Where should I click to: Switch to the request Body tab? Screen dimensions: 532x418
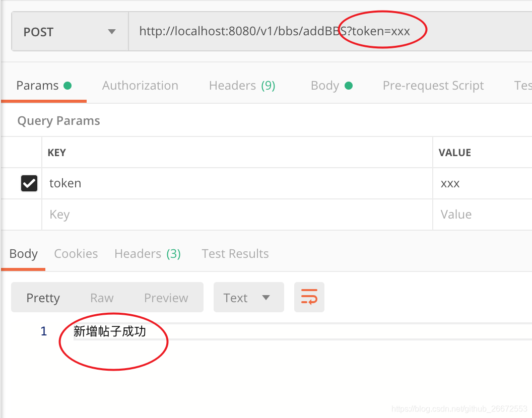(331, 86)
